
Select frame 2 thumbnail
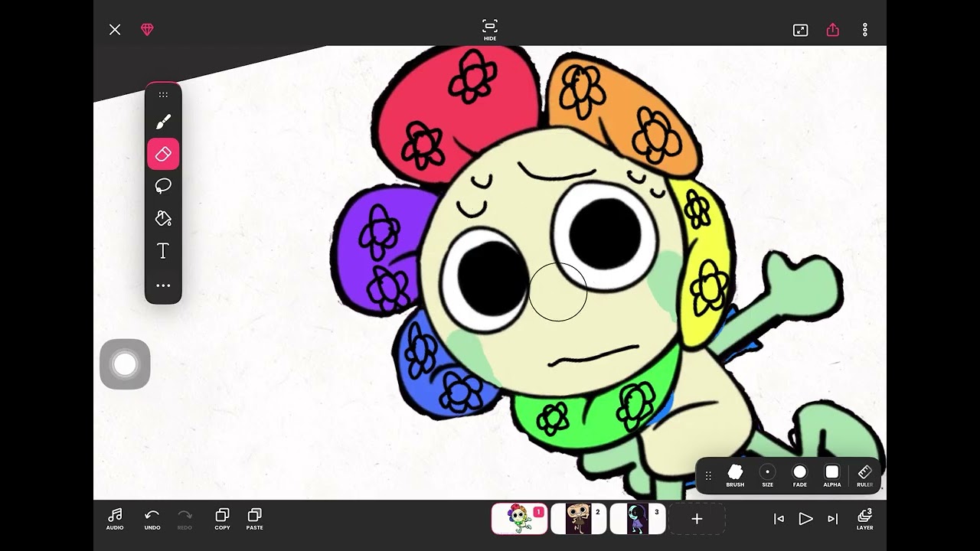tap(578, 519)
